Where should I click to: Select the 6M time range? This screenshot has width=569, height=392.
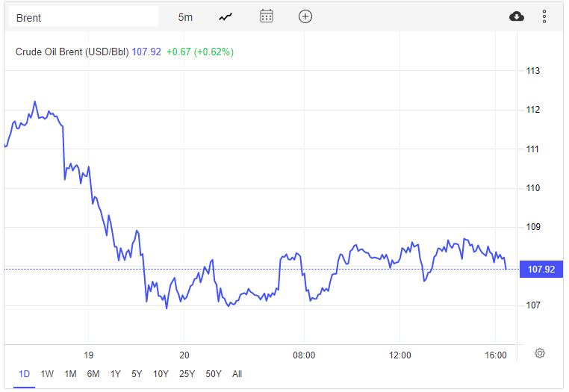coord(93,373)
